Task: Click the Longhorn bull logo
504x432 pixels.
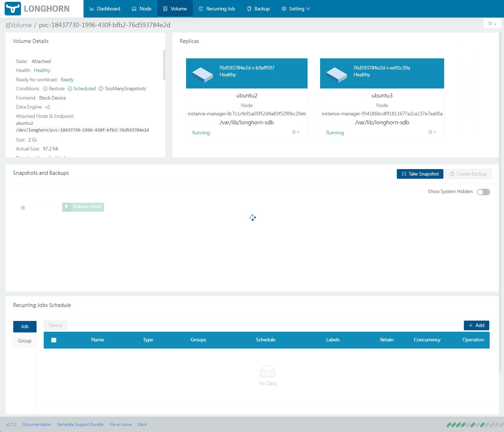Action: [x=13, y=8]
